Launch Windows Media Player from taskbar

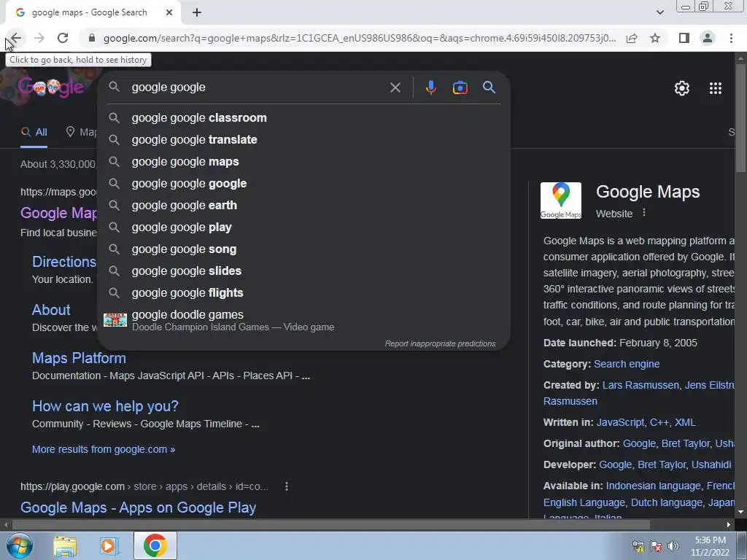pos(109,546)
